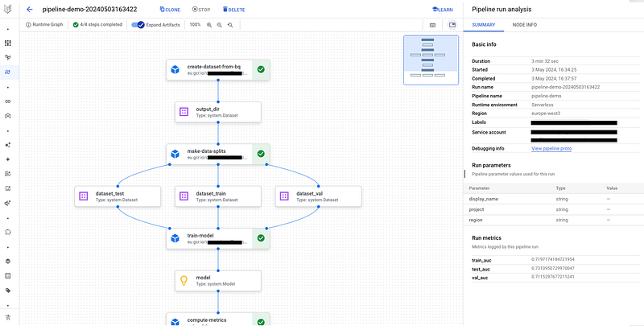The image size is (644, 326).
Task: Select the output_dir artifact node
Action: tap(218, 112)
